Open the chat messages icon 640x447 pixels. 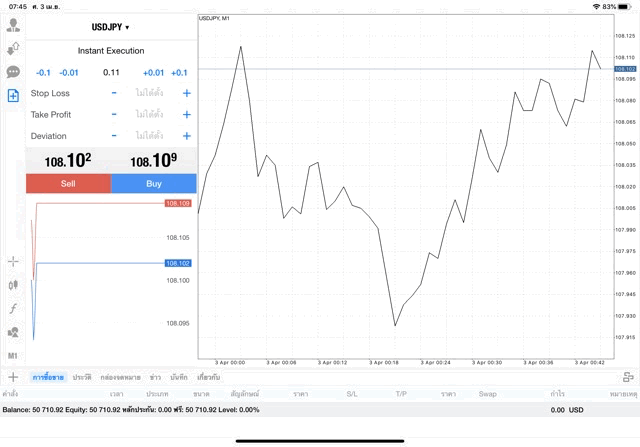pos(13,72)
